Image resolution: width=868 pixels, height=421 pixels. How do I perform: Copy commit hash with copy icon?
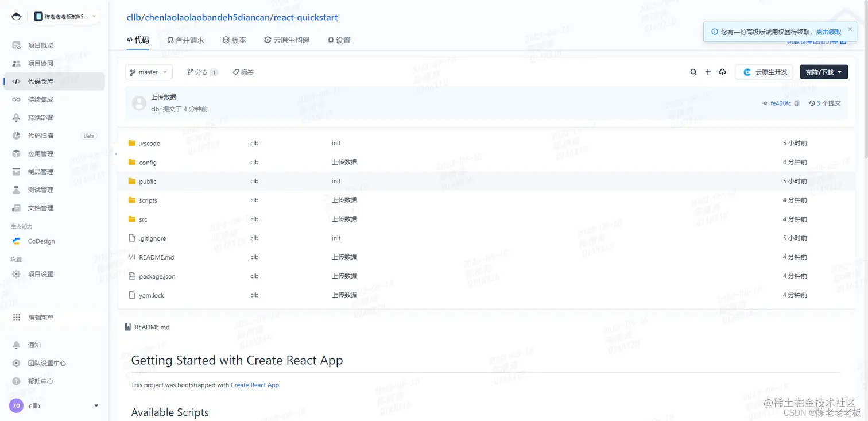[797, 103]
